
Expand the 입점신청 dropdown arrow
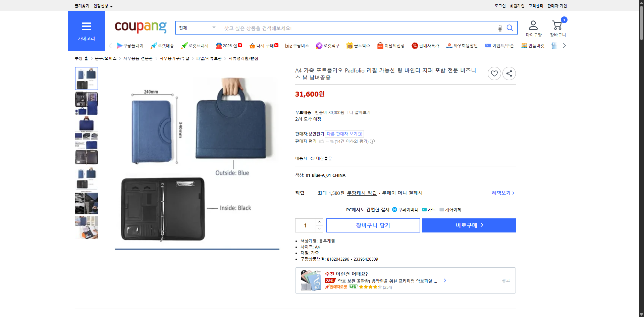tap(112, 6)
